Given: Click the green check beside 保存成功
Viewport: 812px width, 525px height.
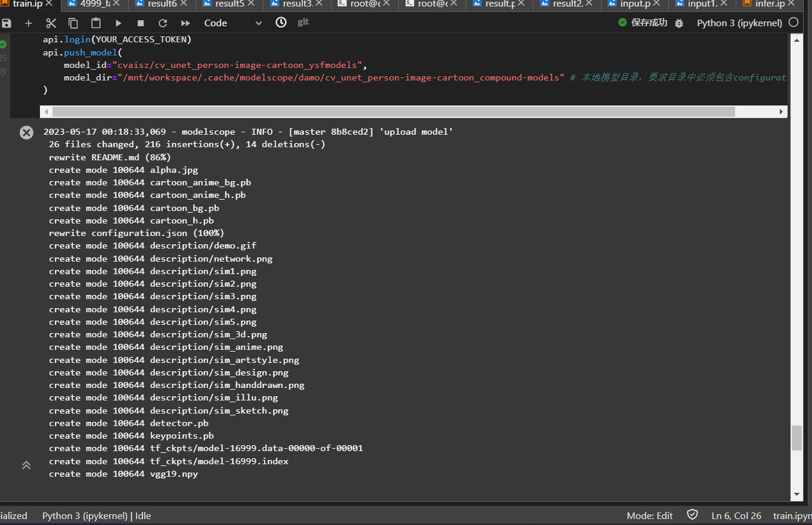Looking at the screenshot, I should 622,23.
